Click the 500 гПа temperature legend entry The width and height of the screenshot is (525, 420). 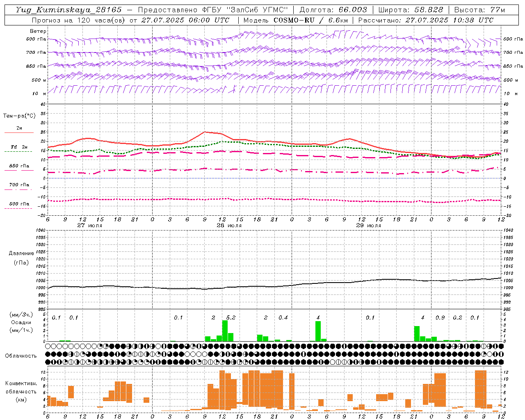[x=19, y=204]
